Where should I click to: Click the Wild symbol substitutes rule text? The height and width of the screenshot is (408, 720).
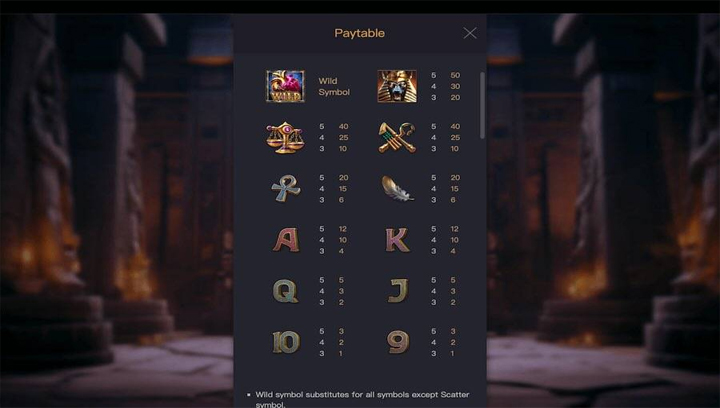[362, 399]
